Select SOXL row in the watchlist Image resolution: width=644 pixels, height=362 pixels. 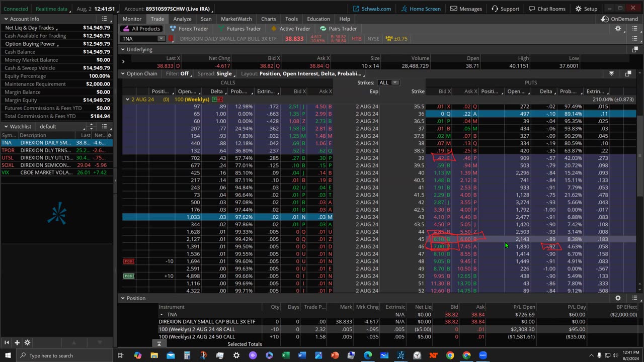(x=56, y=165)
